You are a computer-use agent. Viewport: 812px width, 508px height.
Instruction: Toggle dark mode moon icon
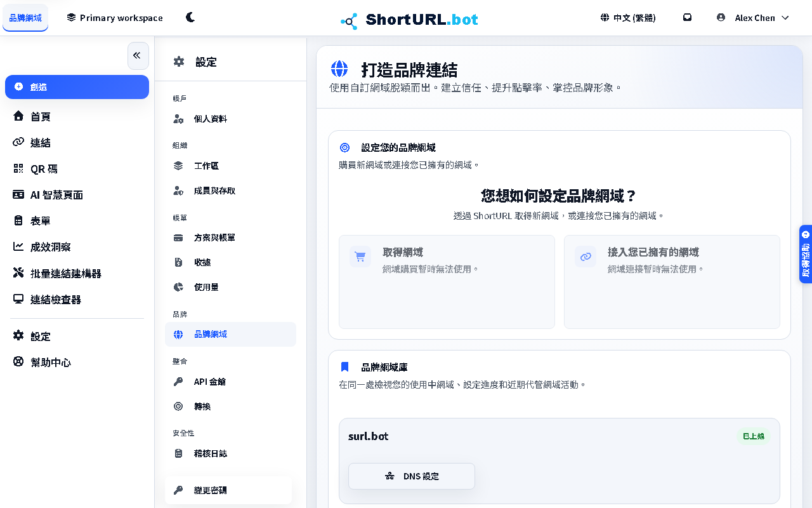[x=190, y=18]
